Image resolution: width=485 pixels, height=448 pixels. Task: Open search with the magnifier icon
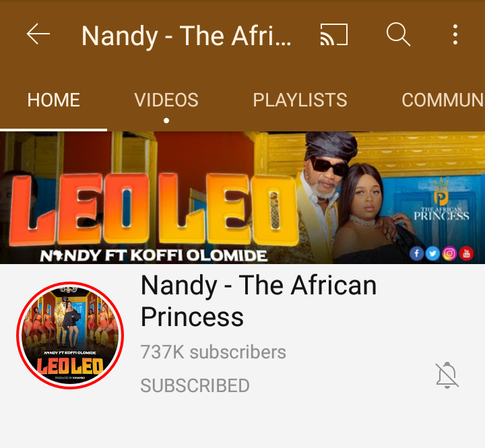pyautogui.click(x=398, y=34)
